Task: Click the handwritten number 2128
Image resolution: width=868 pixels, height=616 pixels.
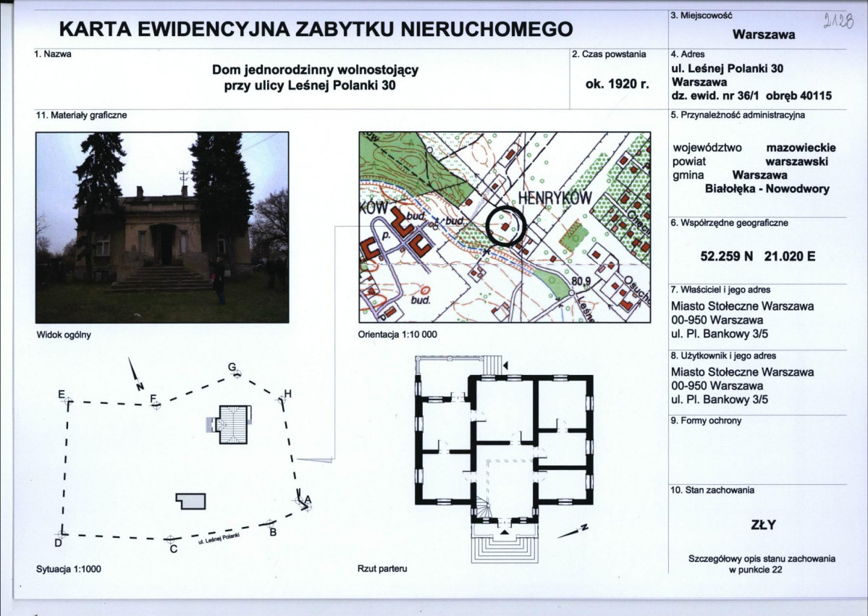Action: (x=838, y=21)
